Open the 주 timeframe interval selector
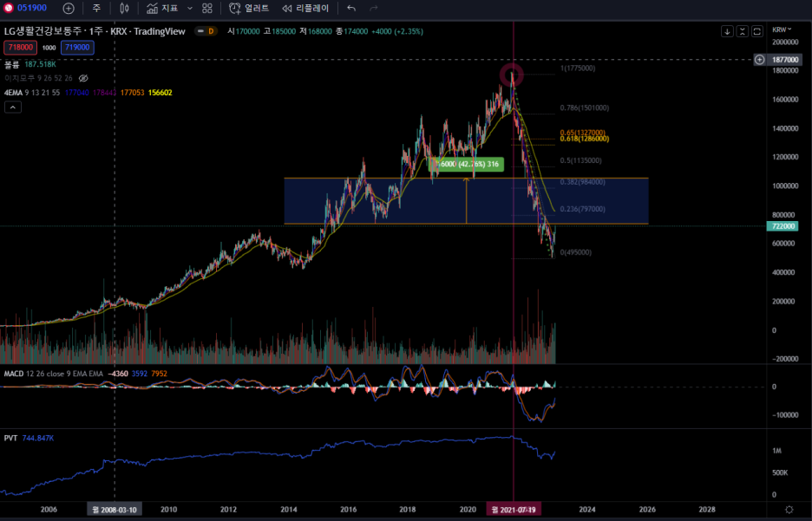 96,8
